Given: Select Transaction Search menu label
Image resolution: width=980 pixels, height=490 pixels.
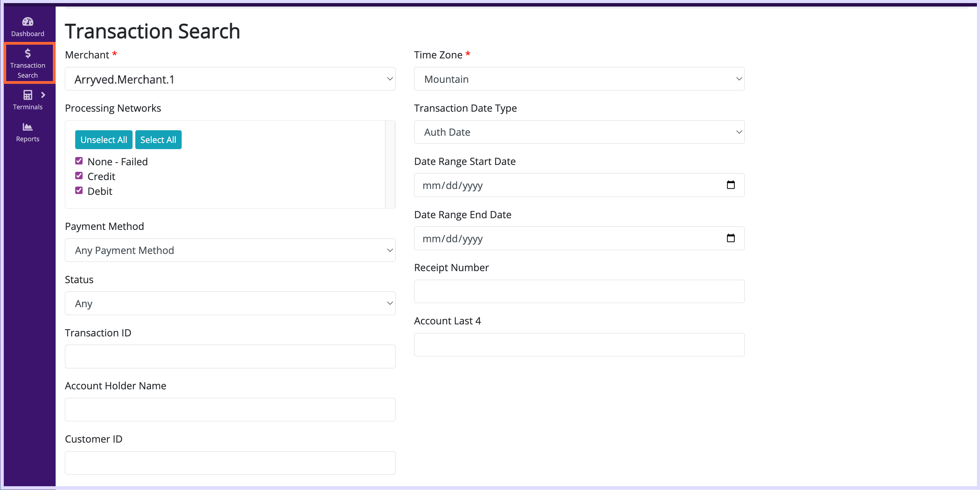Looking at the screenshot, I should pos(27,70).
